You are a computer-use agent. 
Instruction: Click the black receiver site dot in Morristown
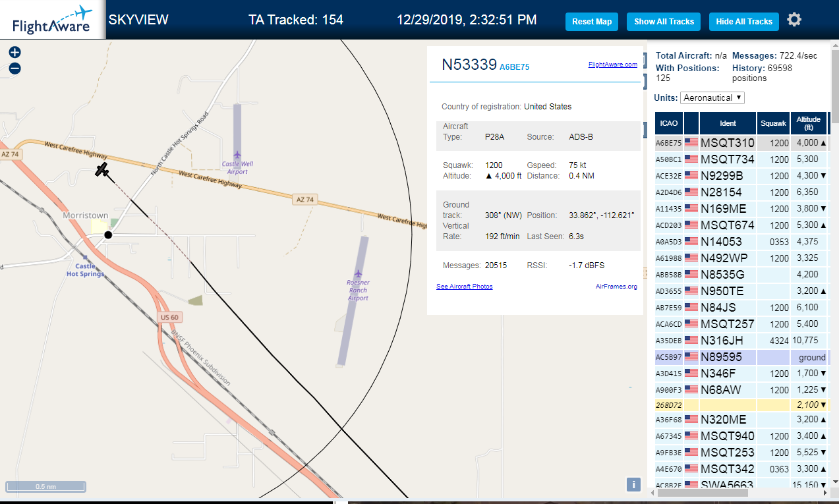click(108, 235)
